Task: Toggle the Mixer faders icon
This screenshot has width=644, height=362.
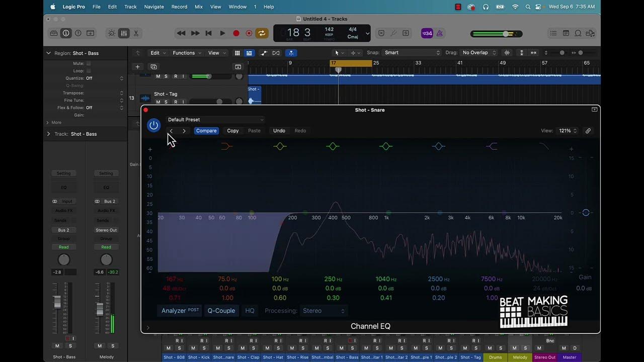Action: tap(124, 33)
